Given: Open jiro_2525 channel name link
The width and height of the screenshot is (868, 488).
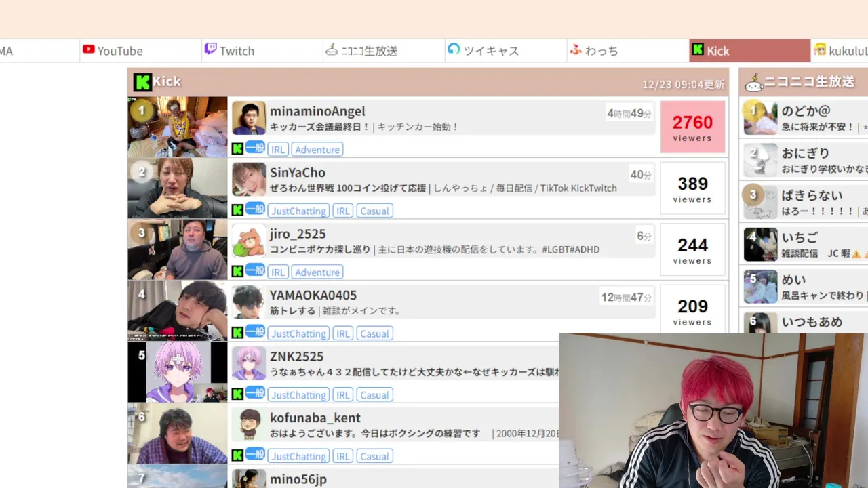Looking at the screenshot, I should pyautogui.click(x=298, y=234).
